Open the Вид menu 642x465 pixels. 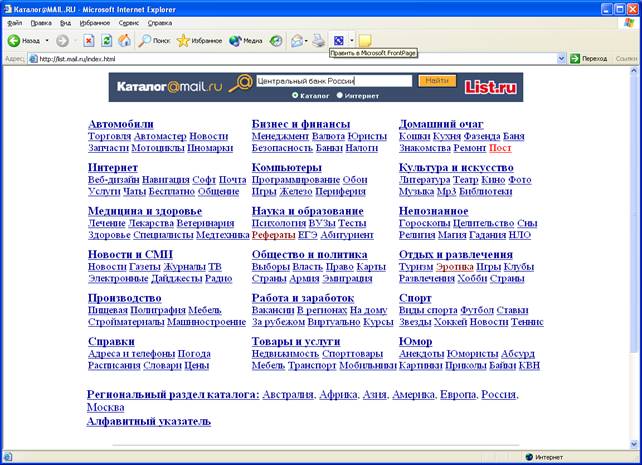click(x=66, y=23)
